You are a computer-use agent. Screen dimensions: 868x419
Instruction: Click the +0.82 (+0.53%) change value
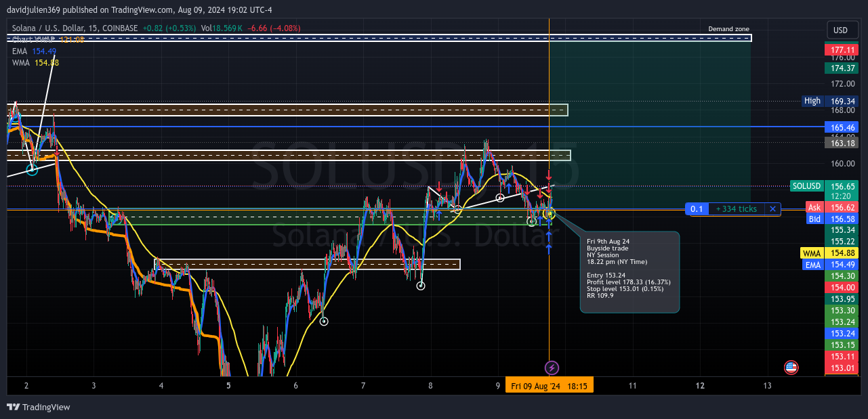click(171, 28)
